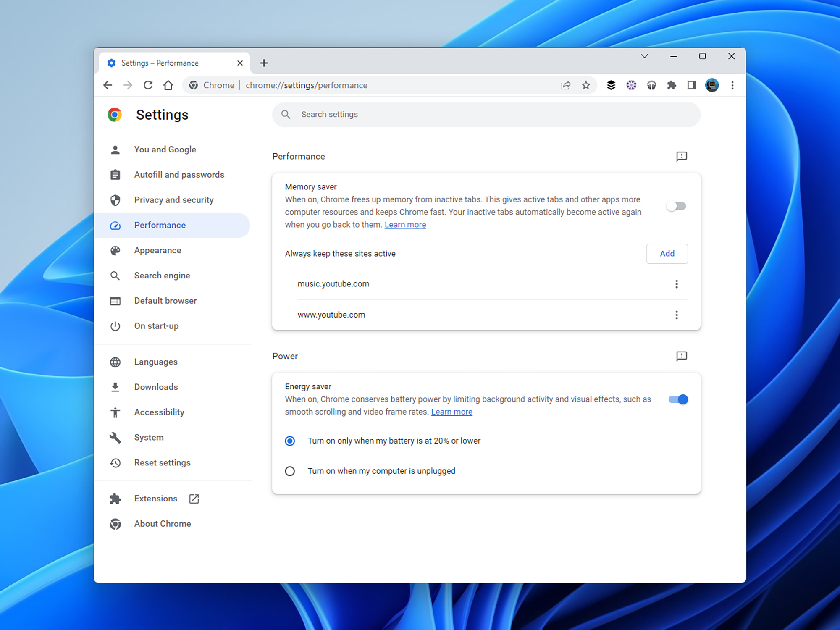Enable the Memory saver toggle
This screenshot has width=840, height=630.
[x=676, y=206]
